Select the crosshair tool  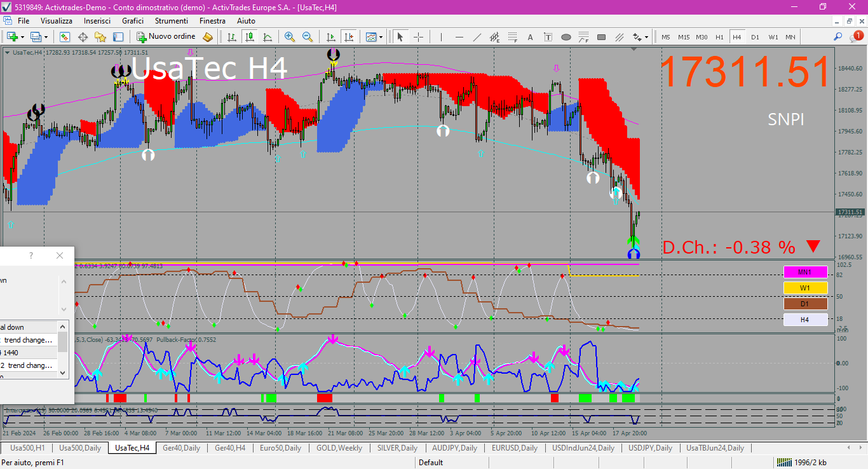pyautogui.click(x=418, y=37)
